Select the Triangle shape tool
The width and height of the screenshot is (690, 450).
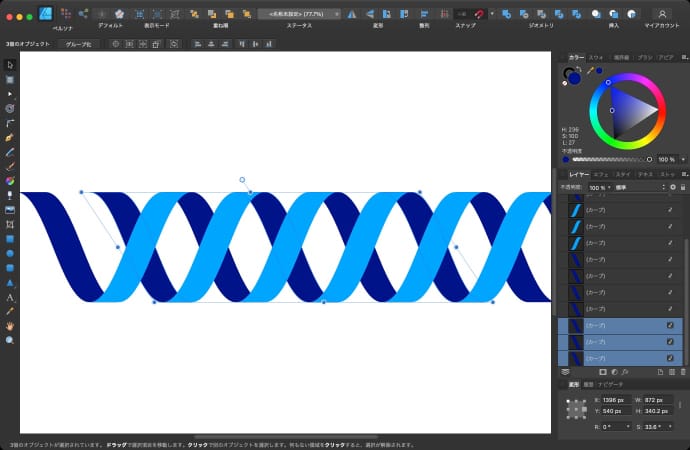click(10, 283)
